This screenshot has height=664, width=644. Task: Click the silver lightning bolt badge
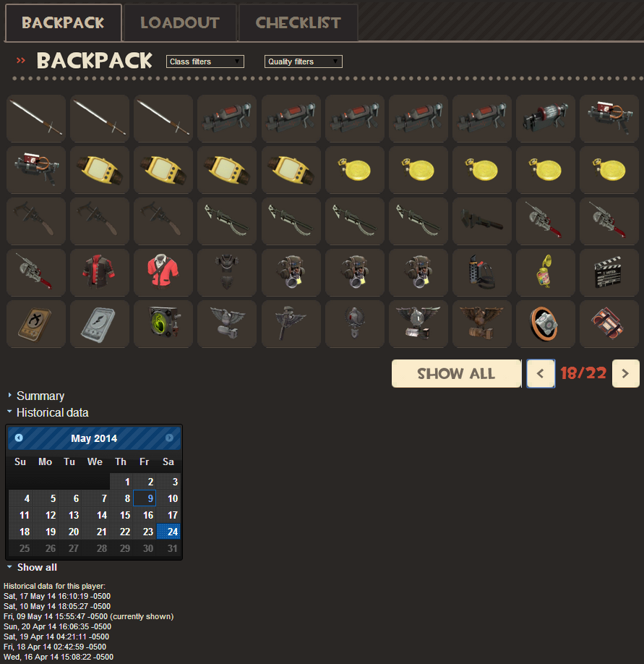100,323
